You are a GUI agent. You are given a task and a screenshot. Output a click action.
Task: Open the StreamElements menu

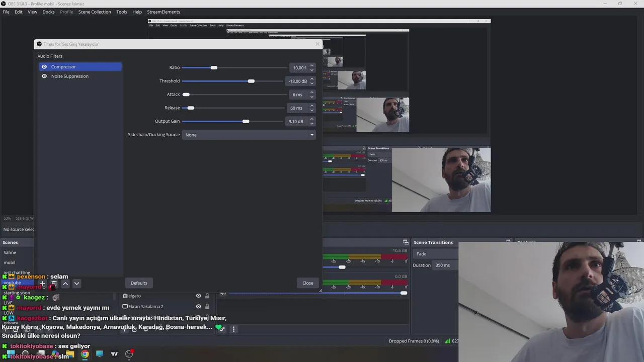coord(164,12)
